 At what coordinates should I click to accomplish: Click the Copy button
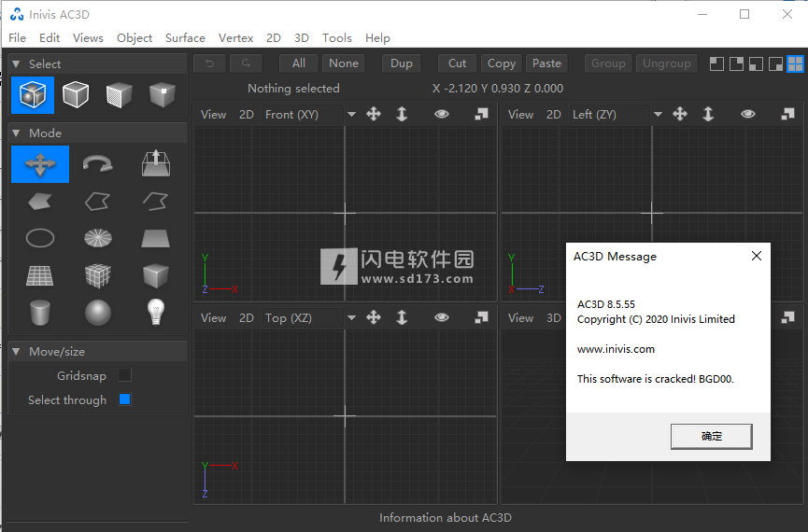[502, 63]
